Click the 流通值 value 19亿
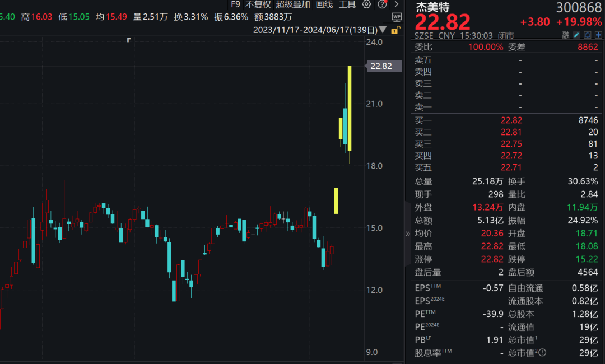Image resolution: width=605 pixels, height=364 pixels. coord(589,328)
